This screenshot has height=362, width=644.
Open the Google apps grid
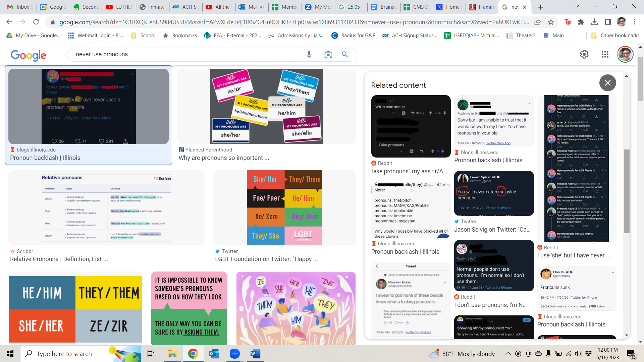pos(605,54)
